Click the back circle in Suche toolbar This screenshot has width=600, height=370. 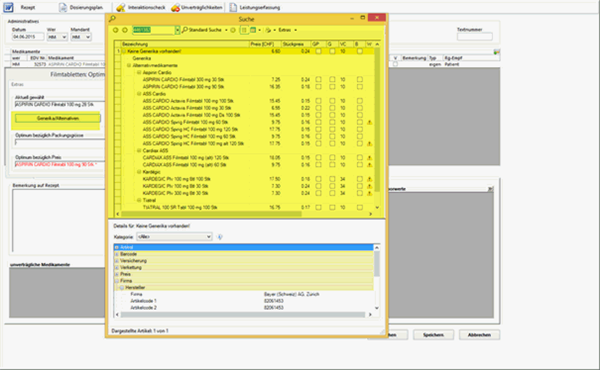[x=116, y=30]
